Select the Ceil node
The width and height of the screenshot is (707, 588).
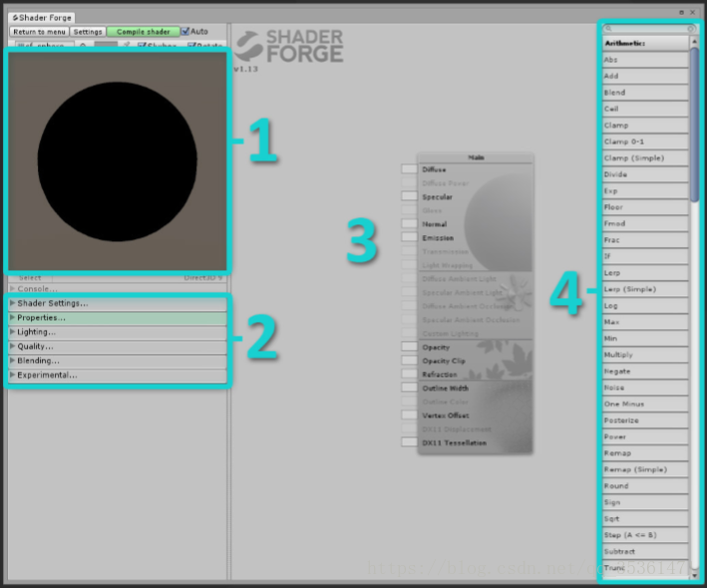click(x=646, y=109)
